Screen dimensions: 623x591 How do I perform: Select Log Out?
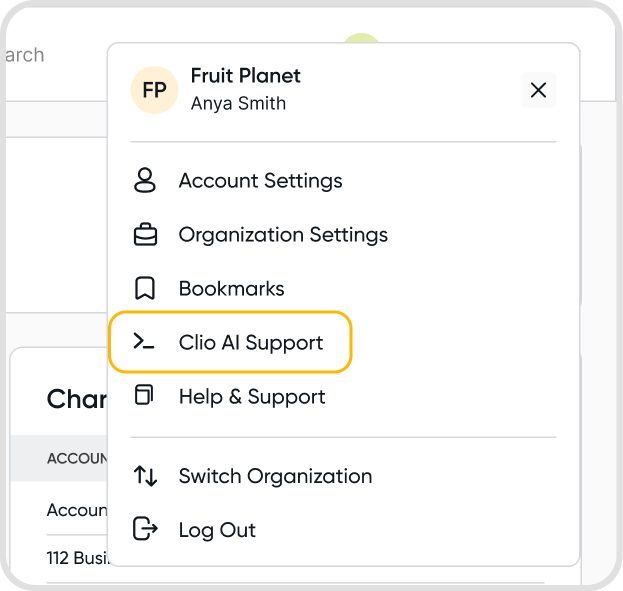[217, 530]
